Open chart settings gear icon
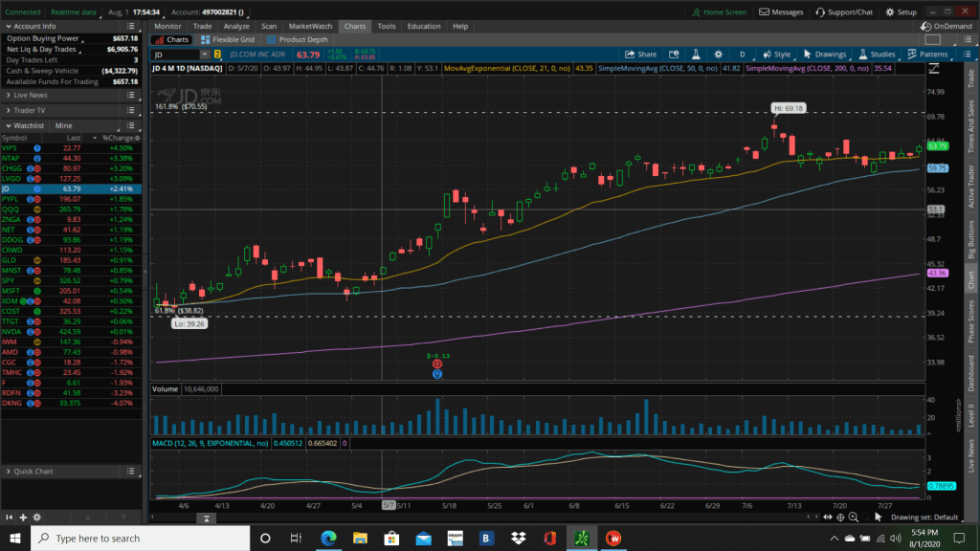The width and height of the screenshot is (980, 551). click(763, 55)
